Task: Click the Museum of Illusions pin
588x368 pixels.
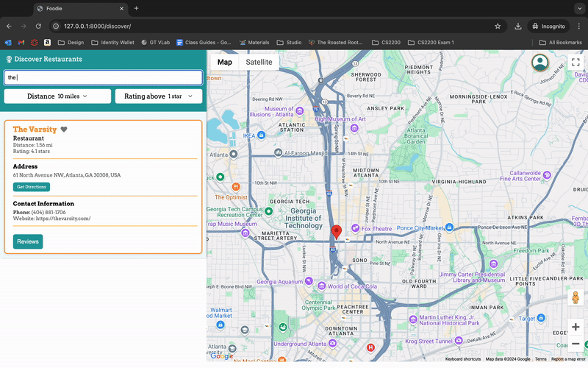Action: click(299, 111)
